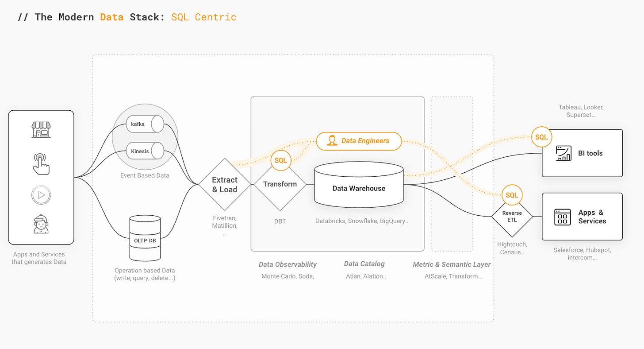Click 'Metric & Semantic Layer' heading

click(x=452, y=264)
